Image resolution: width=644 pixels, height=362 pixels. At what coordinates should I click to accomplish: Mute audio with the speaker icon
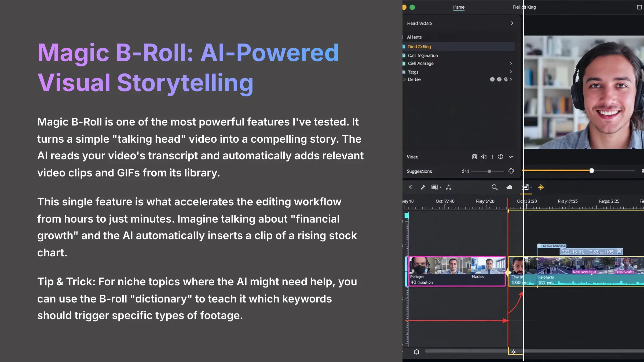(484, 157)
